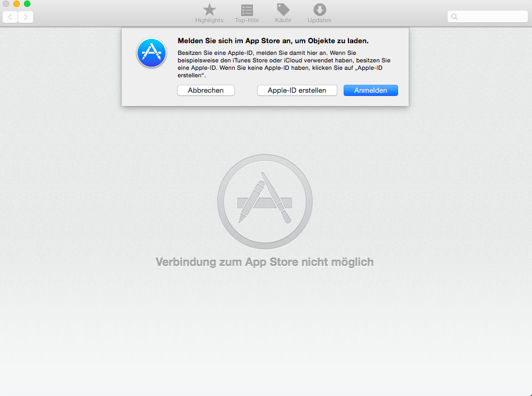Go to the Updates download tab
Image resolution: width=532 pixels, height=396 pixels.
coord(319,13)
